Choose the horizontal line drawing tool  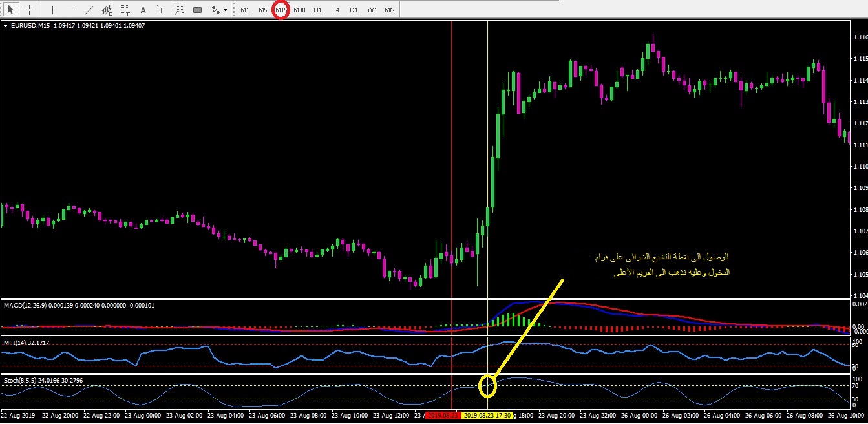(71, 10)
